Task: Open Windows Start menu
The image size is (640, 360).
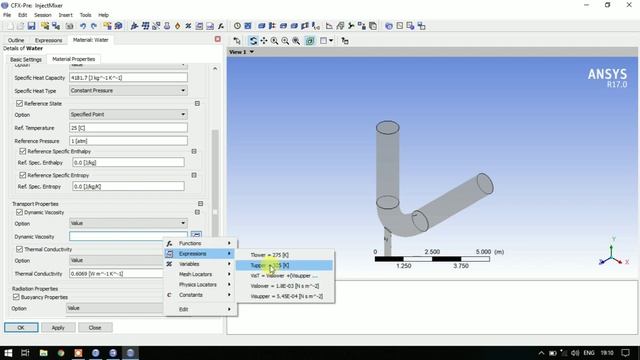Action: click(8, 353)
